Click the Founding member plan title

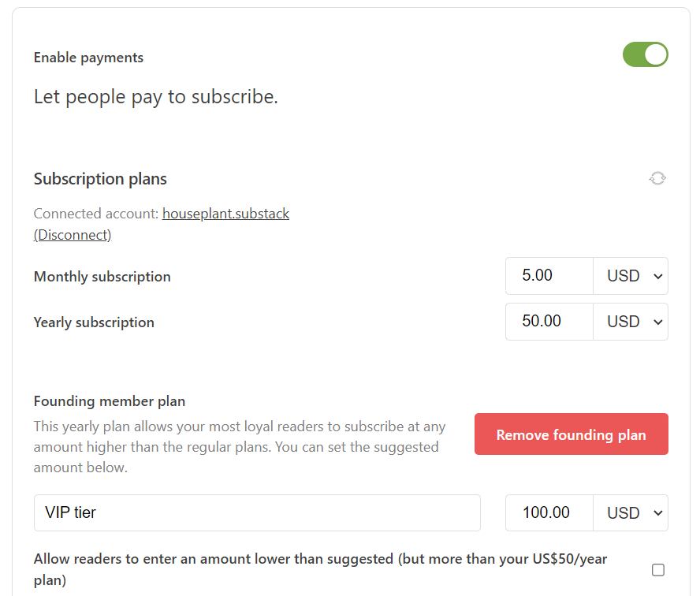click(x=109, y=400)
